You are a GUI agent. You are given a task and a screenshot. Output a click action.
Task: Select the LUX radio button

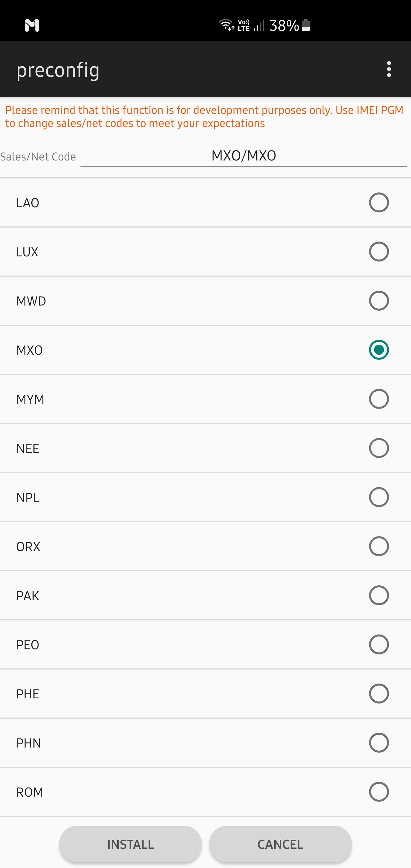point(379,252)
